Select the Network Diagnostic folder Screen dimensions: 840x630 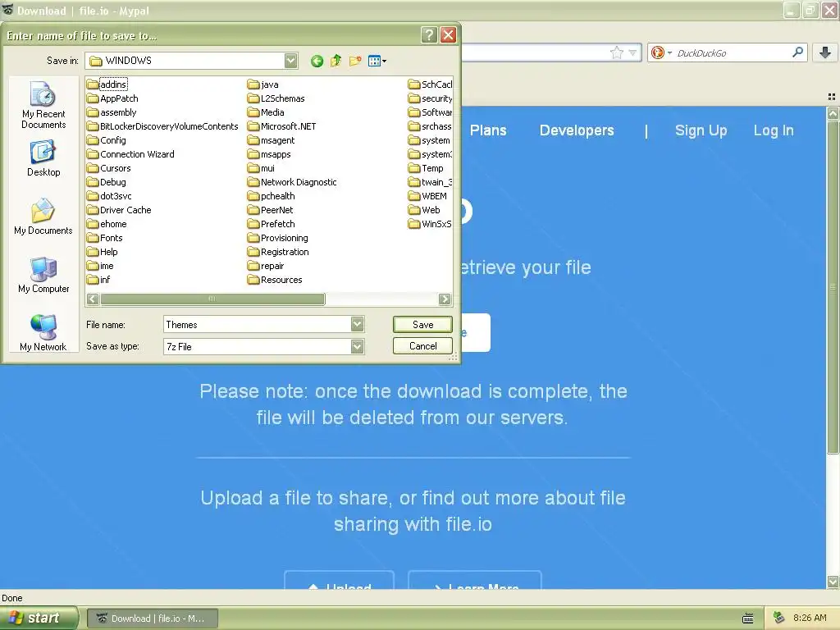tap(292, 181)
